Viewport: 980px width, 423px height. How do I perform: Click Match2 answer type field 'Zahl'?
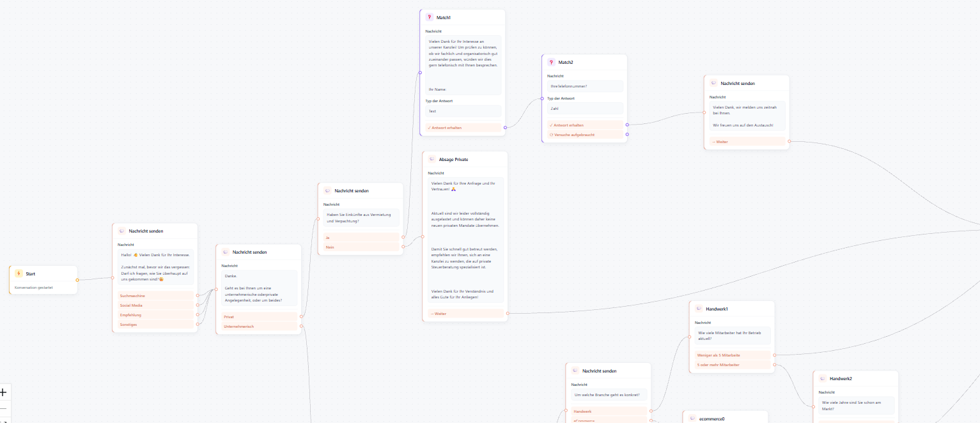[585, 109]
